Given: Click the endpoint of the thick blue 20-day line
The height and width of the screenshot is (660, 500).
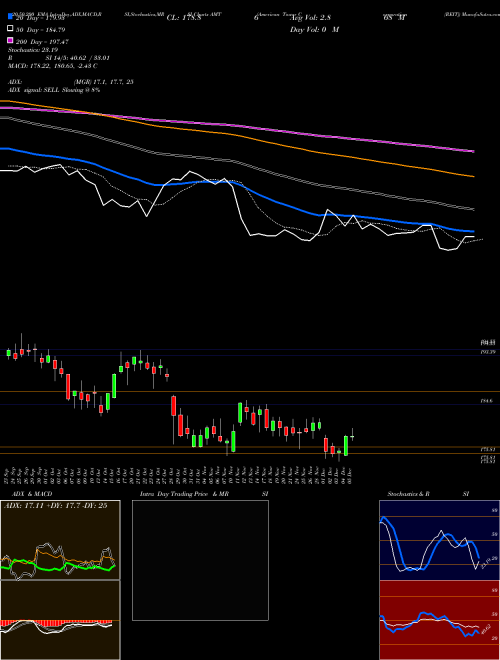Looking at the screenshot, I should pos(473,231).
